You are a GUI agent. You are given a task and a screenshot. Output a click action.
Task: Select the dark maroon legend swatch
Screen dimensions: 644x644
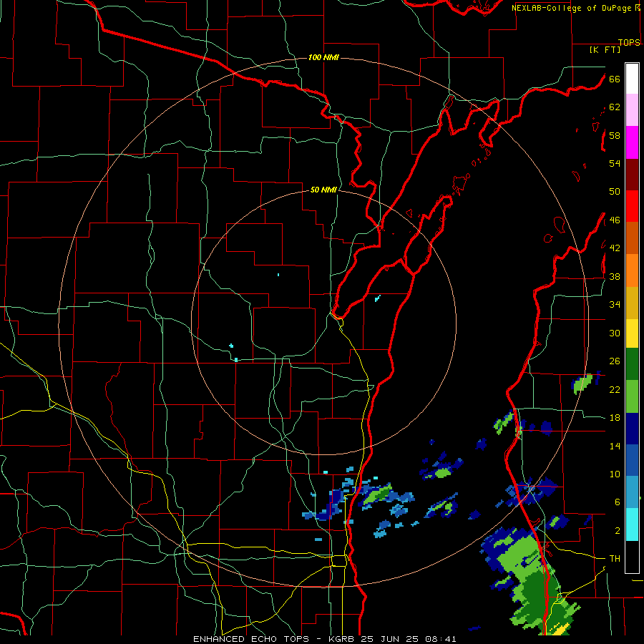[632, 175]
